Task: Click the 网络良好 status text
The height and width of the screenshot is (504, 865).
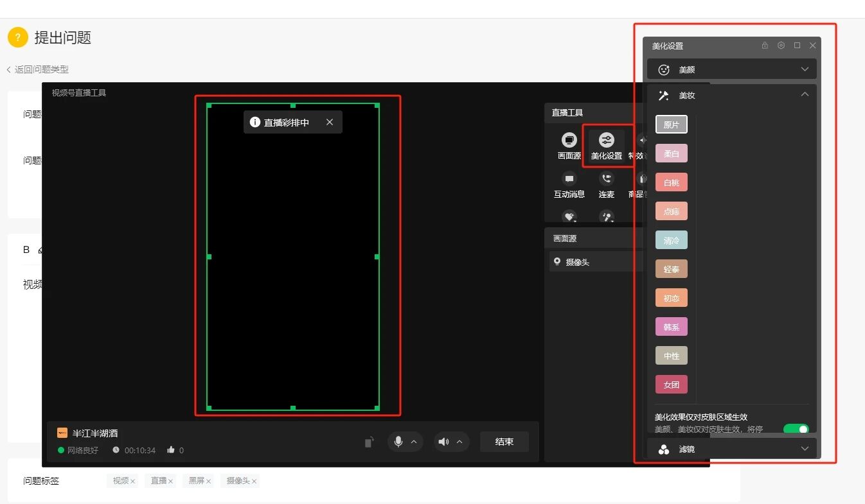Action: [83, 450]
